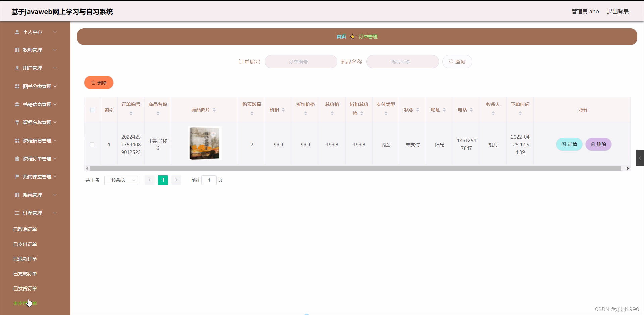Screen dimensions: 644x315
Task: Toggle the select-all checkbox in table header
Action: coord(92,110)
